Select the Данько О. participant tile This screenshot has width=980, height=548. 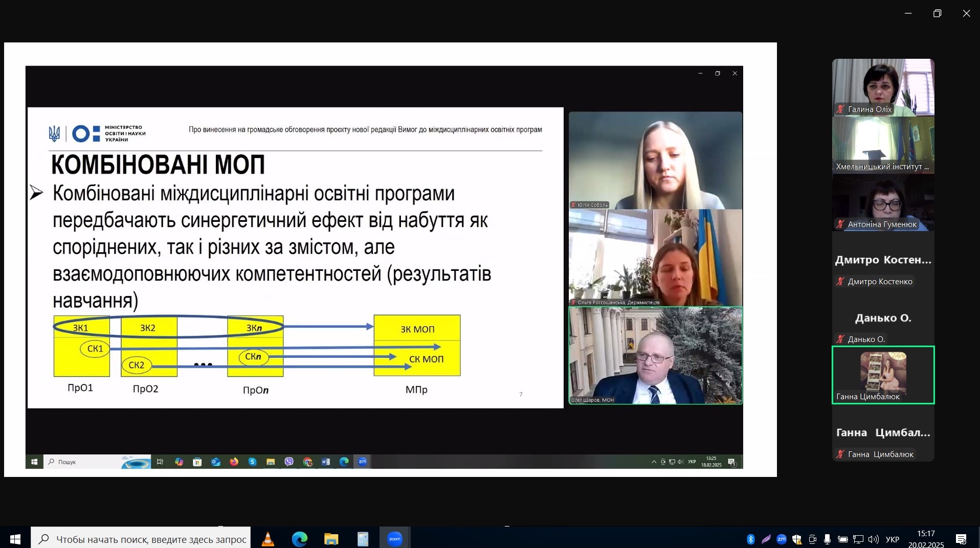[x=883, y=318]
